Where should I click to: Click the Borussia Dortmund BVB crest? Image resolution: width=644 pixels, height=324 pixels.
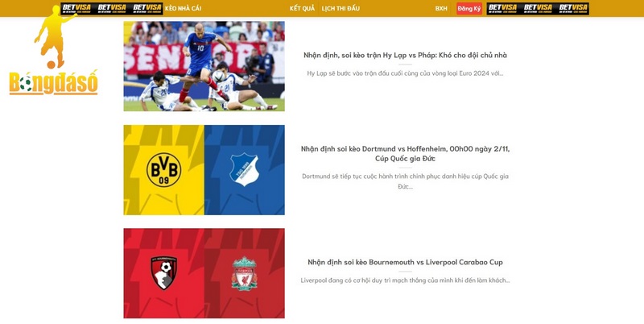[164, 170]
